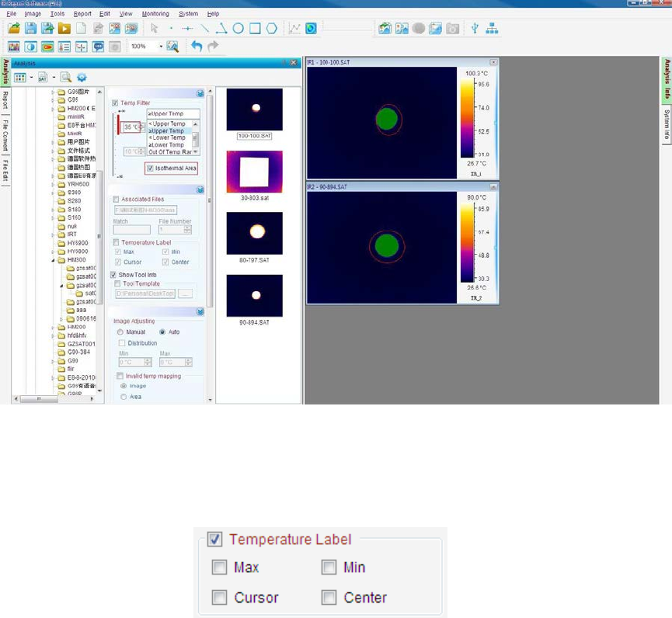Check the Center box in enlarged Temperature Label
The width and height of the screenshot is (672, 618).
[329, 597]
